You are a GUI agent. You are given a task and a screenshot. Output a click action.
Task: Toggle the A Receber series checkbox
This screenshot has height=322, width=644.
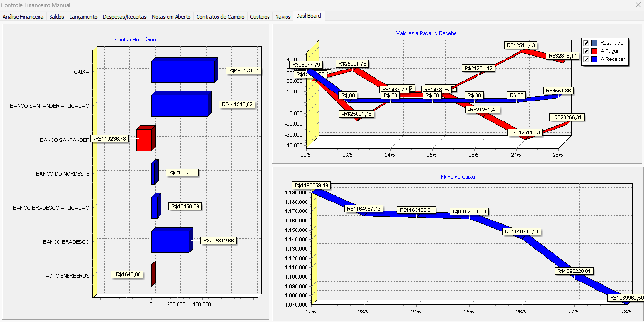pos(586,60)
